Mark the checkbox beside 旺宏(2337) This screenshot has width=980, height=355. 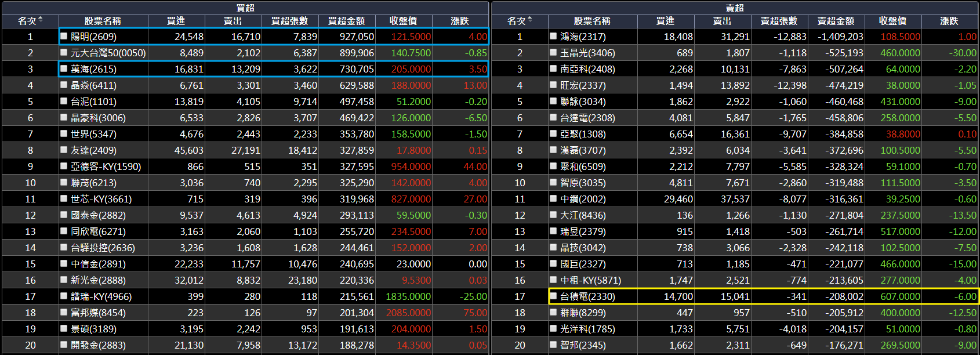point(553,85)
